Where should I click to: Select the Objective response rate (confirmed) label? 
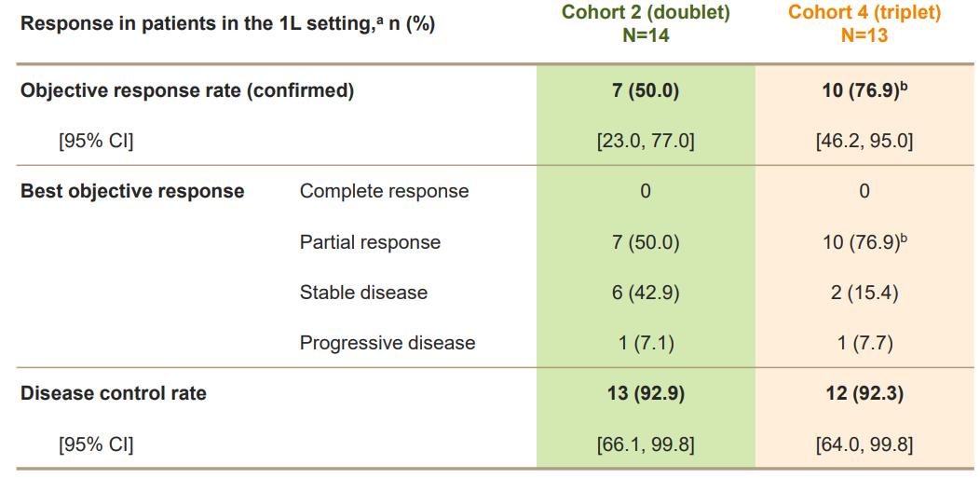coord(187,91)
